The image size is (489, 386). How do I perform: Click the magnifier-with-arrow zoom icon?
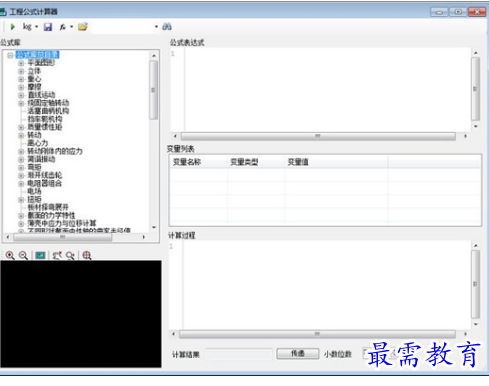click(x=70, y=255)
